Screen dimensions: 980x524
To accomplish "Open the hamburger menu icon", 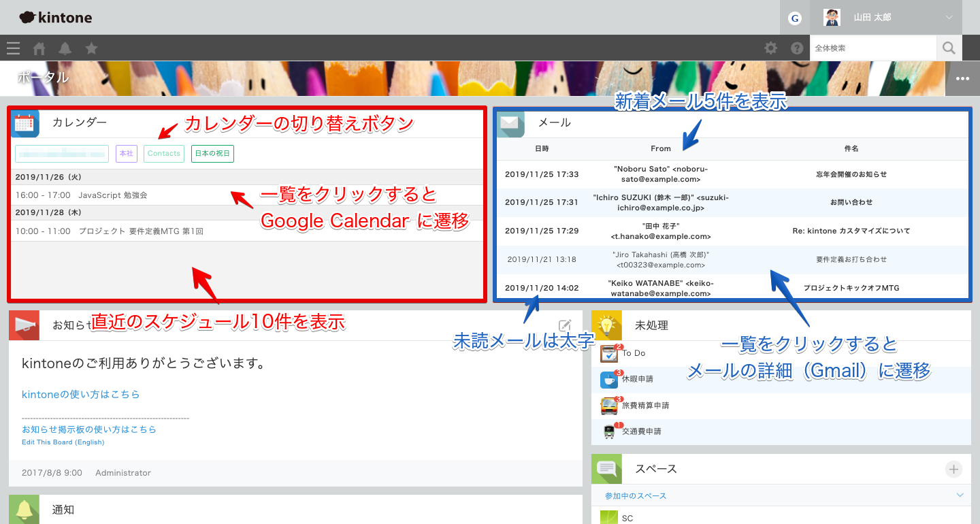I will coord(13,48).
